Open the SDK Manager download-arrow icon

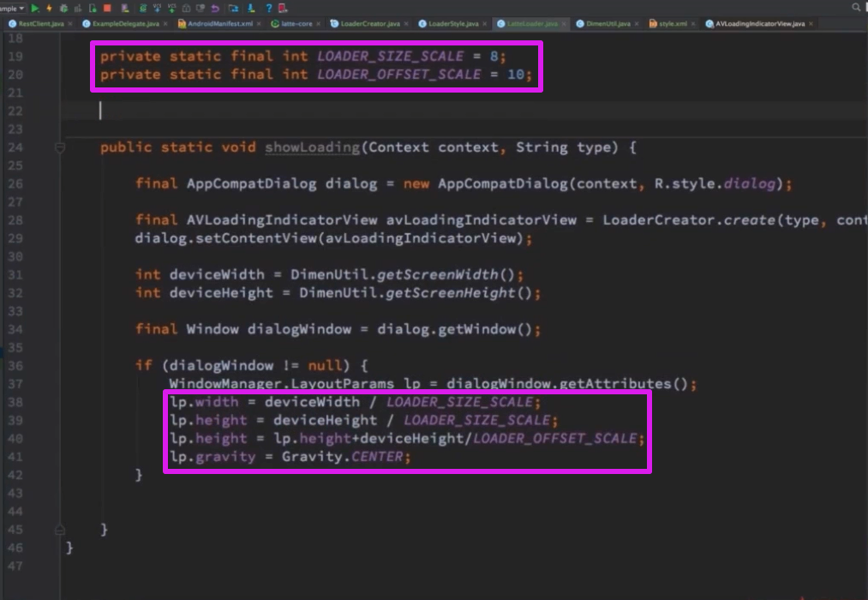pos(251,9)
